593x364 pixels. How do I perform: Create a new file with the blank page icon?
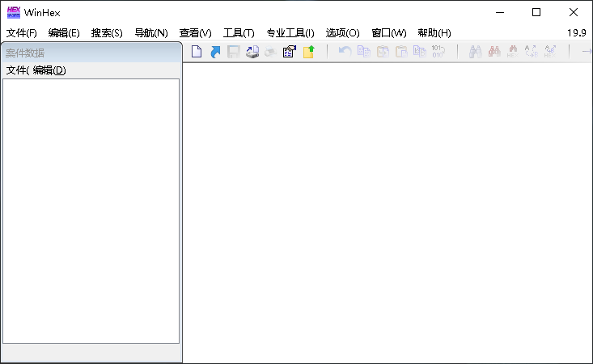197,52
